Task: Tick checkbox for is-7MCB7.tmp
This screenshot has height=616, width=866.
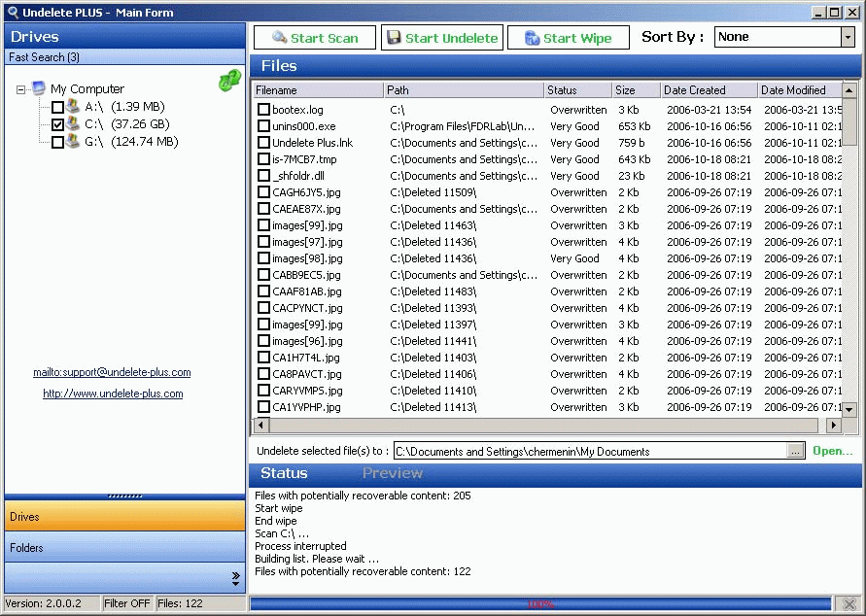Action: [x=264, y=159]
